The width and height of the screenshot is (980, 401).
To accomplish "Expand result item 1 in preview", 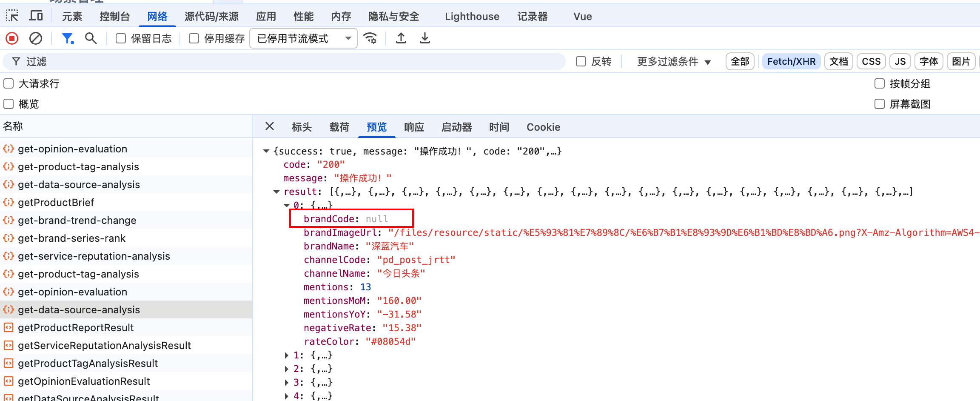I will (287, 355).
